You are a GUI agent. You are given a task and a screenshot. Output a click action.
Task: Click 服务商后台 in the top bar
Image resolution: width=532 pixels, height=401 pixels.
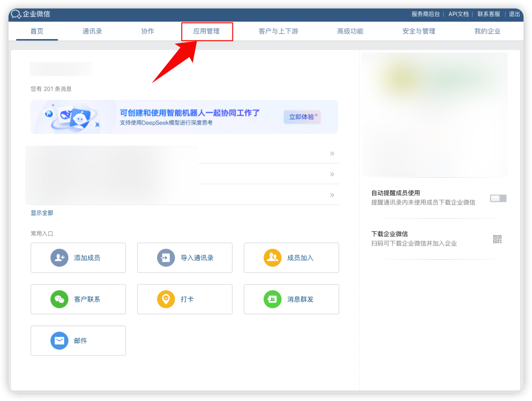tap(426, 14)
